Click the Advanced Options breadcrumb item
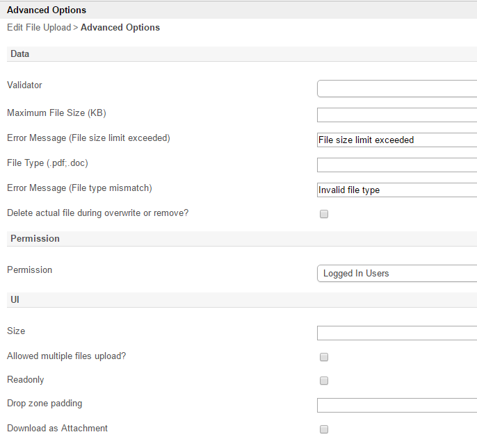The width and height of the screenshot is (477, 448). point(120,28)
